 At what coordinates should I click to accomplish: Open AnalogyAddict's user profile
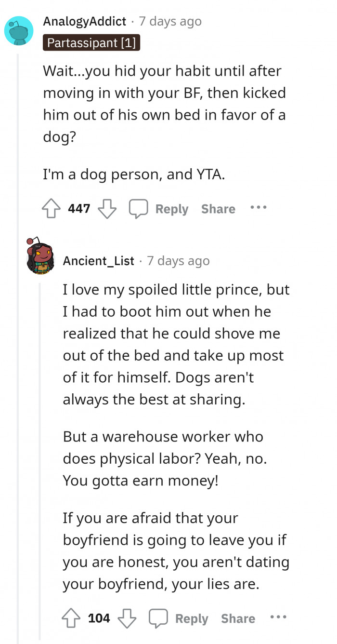[84, 21]
